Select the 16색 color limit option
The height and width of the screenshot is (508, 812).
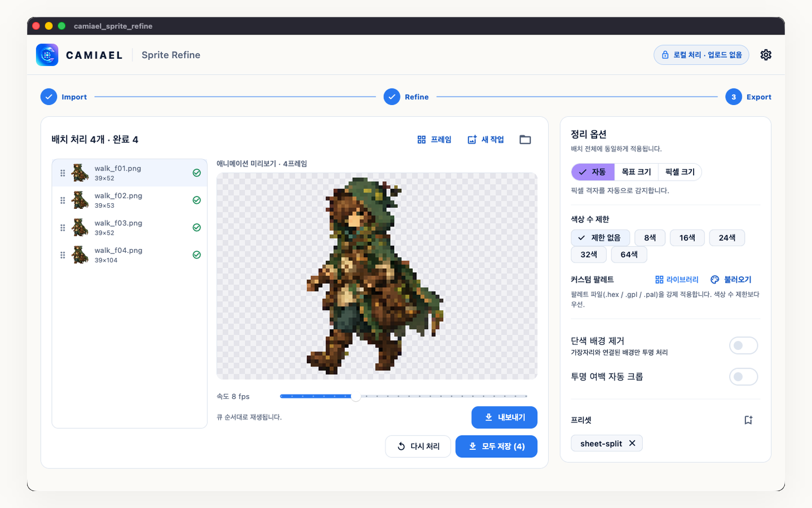687,238
